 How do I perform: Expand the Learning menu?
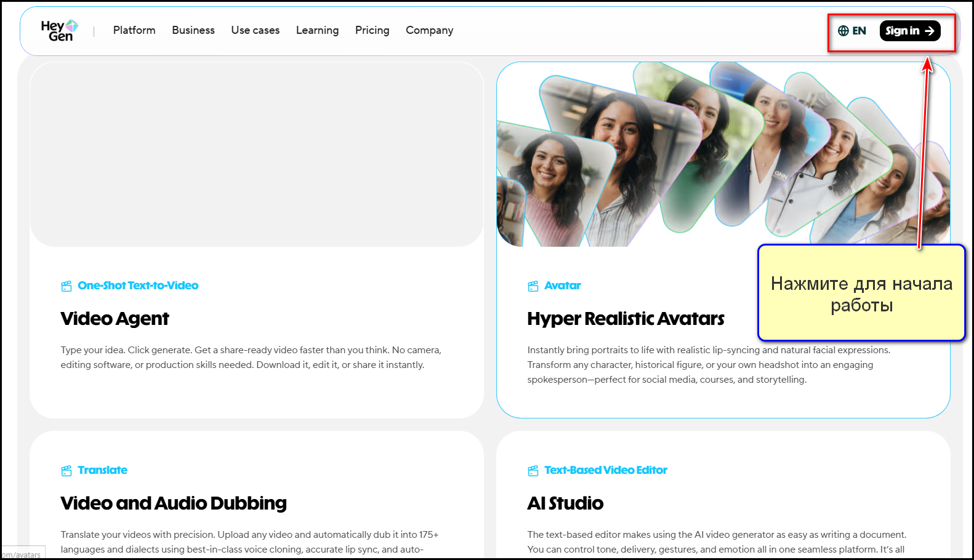[x=317, y=30]
